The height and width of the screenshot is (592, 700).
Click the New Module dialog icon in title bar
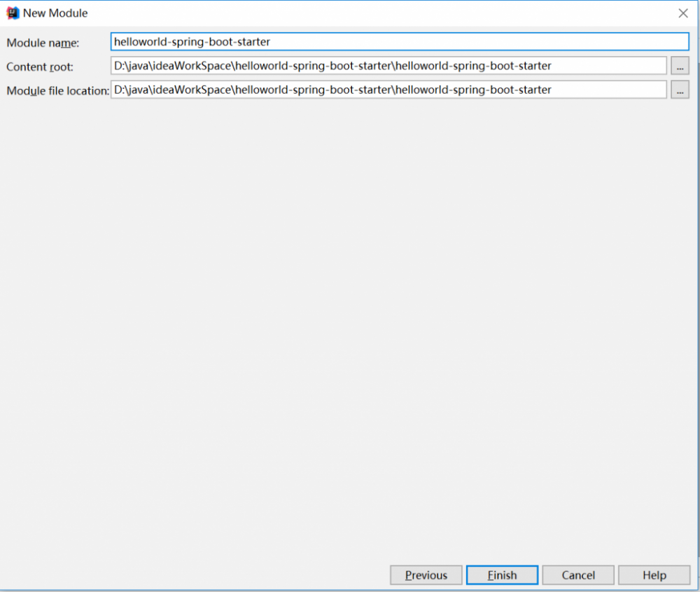click(13, 13)
